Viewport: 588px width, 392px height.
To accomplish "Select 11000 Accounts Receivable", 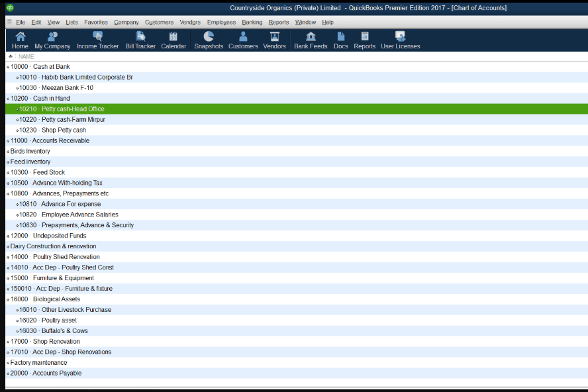I will pos(296,140).
